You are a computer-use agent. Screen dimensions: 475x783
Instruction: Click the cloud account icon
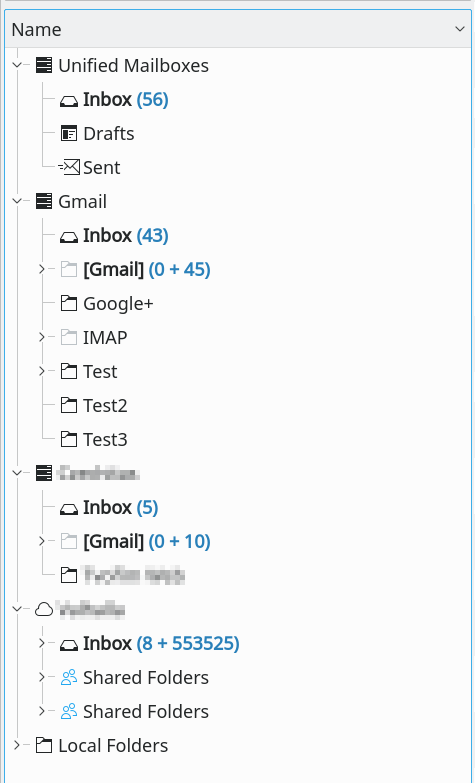point(44,610)
